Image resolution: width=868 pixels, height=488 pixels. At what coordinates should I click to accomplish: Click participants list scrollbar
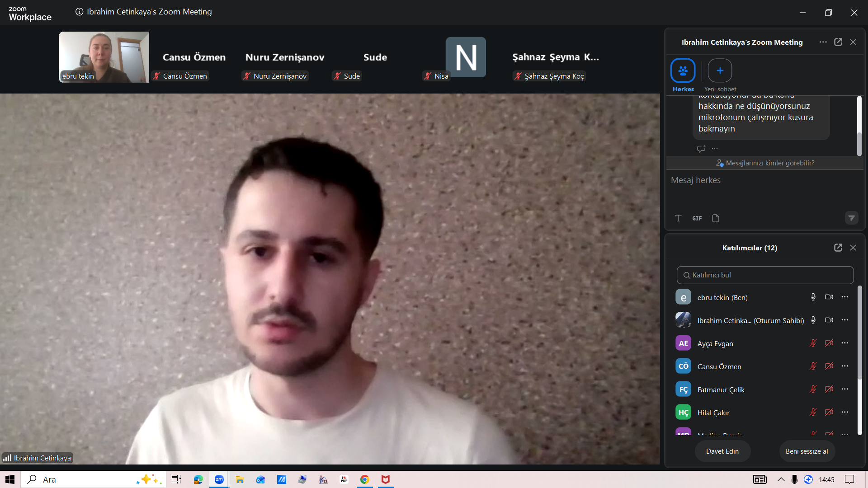coord(859,332)
